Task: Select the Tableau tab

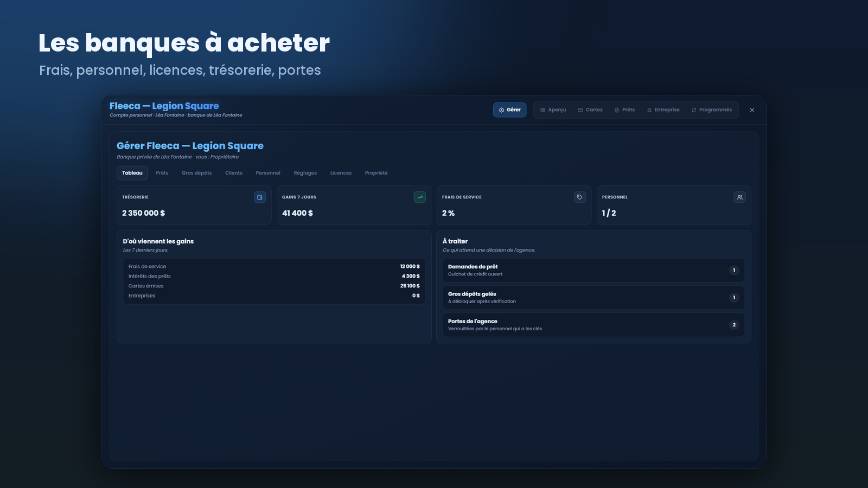Action: pyautogui.click(x=132, y=173)
